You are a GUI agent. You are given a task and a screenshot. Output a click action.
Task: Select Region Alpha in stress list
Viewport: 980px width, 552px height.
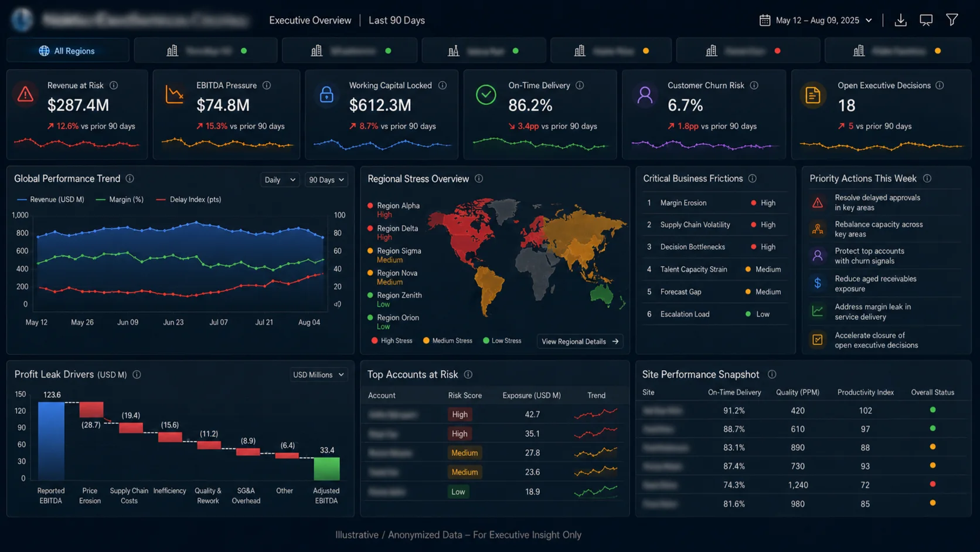[x=394, y=210]
